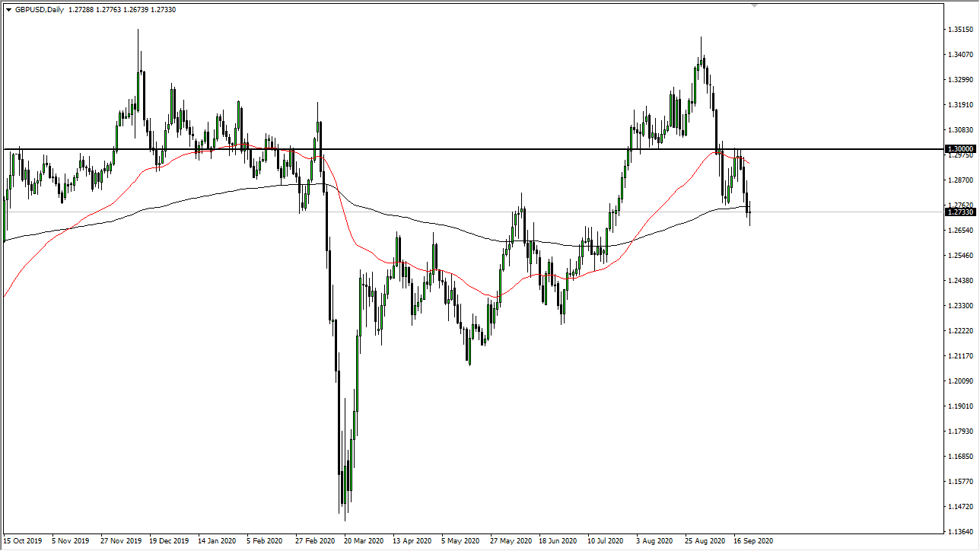The width and height of the screenshot is (980, 551).
Task: Select the 15 Oct 2019 date label
Action: pyautogui.click(x=25, y=540)
